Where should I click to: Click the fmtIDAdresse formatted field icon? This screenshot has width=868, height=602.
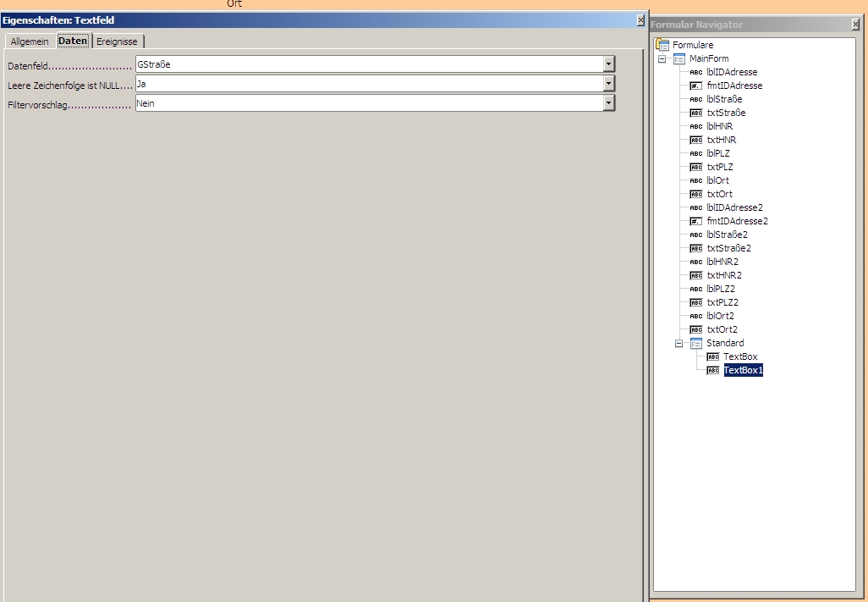point(695,86)
